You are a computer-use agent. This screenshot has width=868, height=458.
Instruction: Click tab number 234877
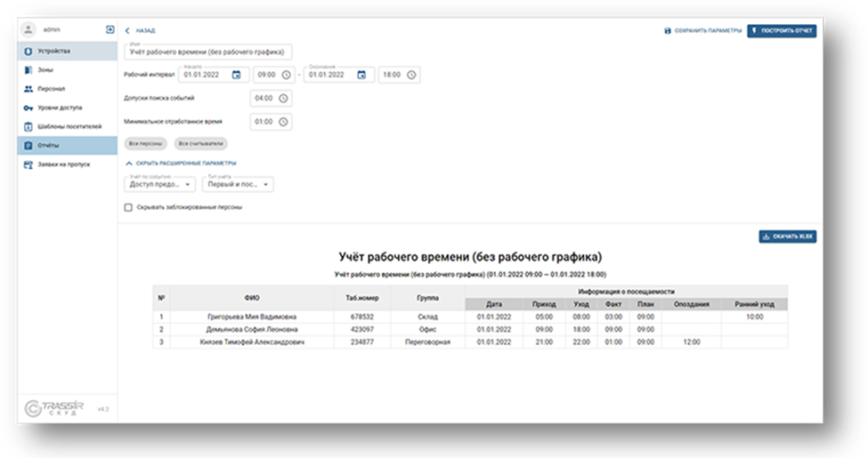tap(362, 342)
